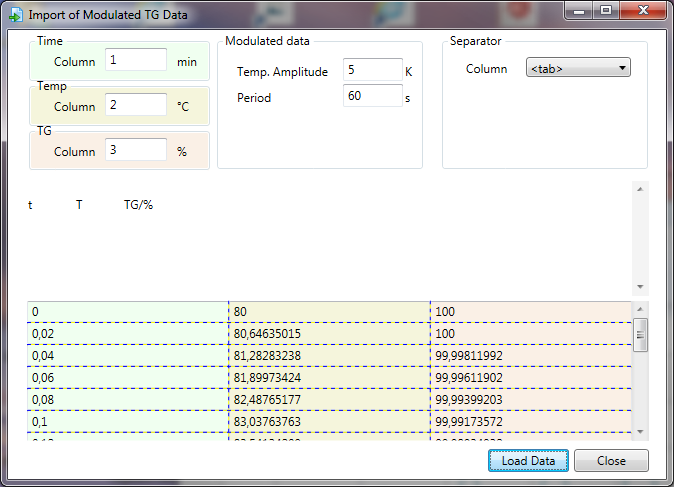Select the time cell 0,04
The height and width of the screenshot is (487, 674).
pos(128,355)
